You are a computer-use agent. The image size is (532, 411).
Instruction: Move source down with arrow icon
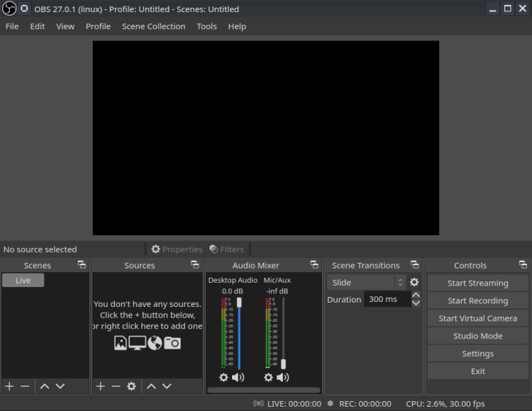coord(167,386)
